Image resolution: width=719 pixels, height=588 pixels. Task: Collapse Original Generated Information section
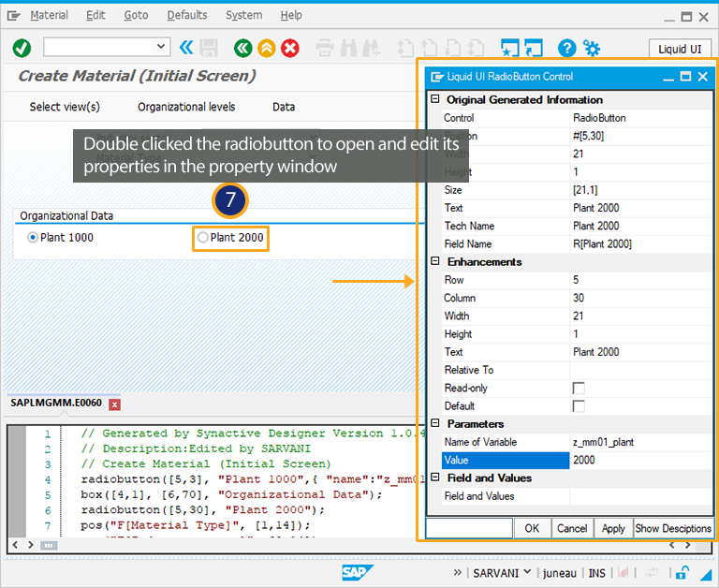pos(435,99)
